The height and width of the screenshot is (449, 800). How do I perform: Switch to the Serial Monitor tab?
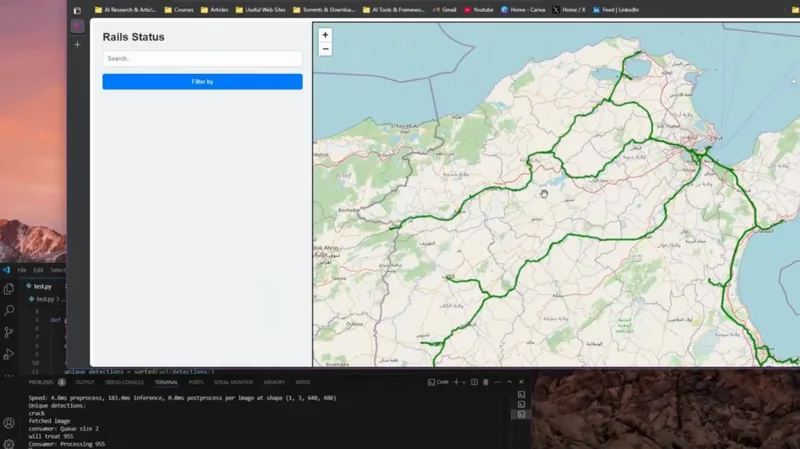(x=233, y=382)
